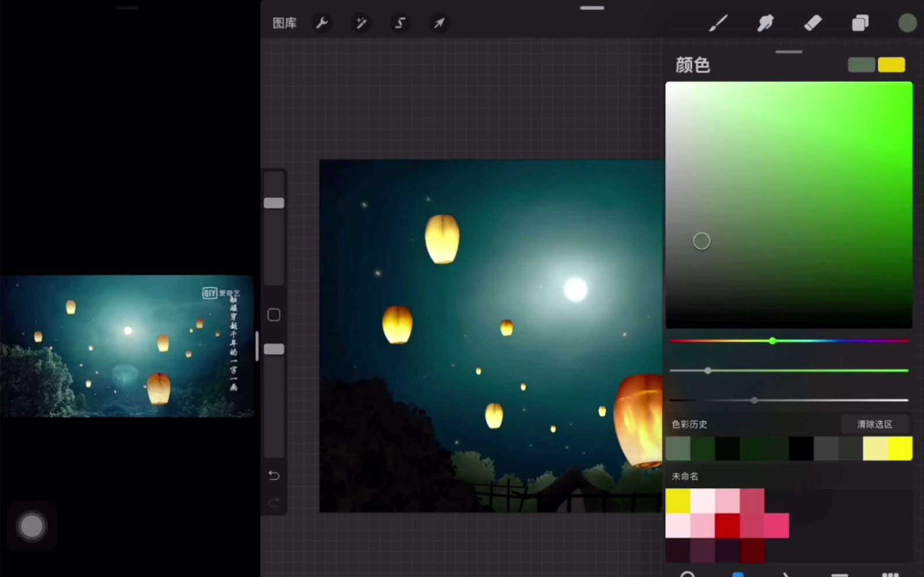Click the 清除选区 button
The image size is (924, 577).
(x=875, y=424)
